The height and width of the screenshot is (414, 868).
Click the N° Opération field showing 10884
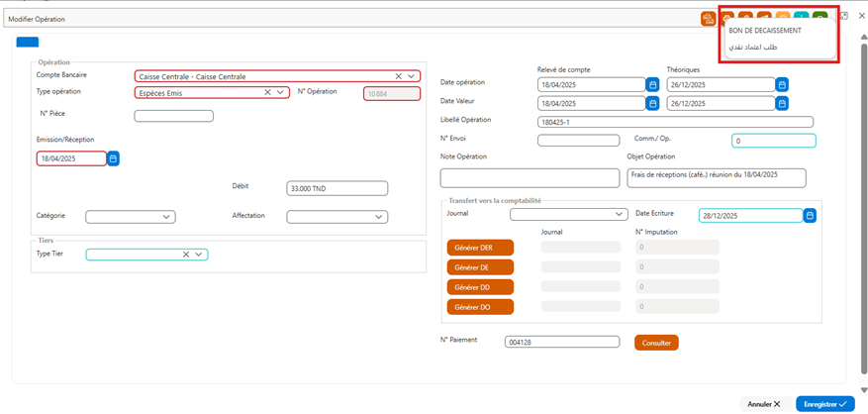(392, 94)
